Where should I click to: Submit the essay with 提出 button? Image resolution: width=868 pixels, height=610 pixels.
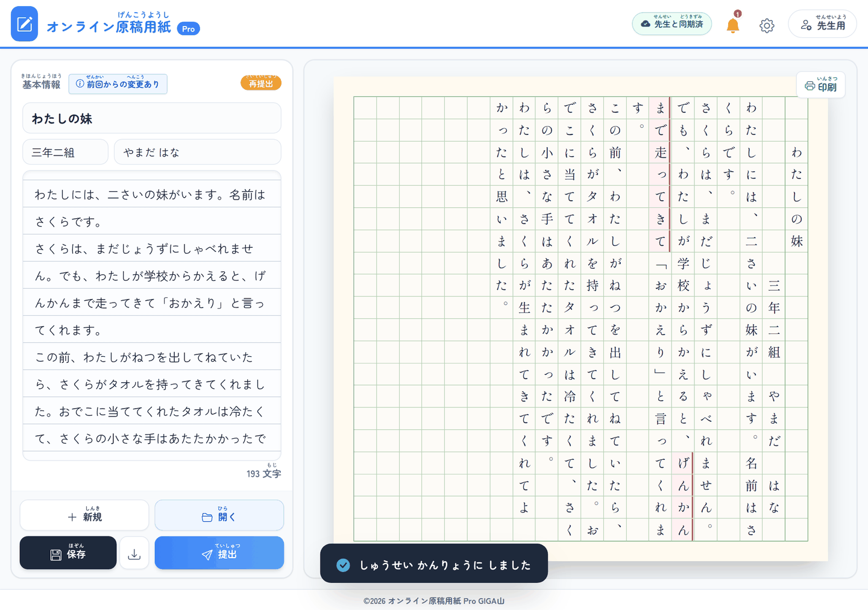pos(219,553)
